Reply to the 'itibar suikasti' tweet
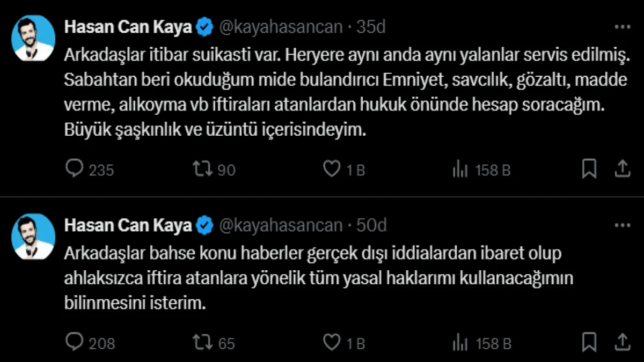 tap(75, 169)
